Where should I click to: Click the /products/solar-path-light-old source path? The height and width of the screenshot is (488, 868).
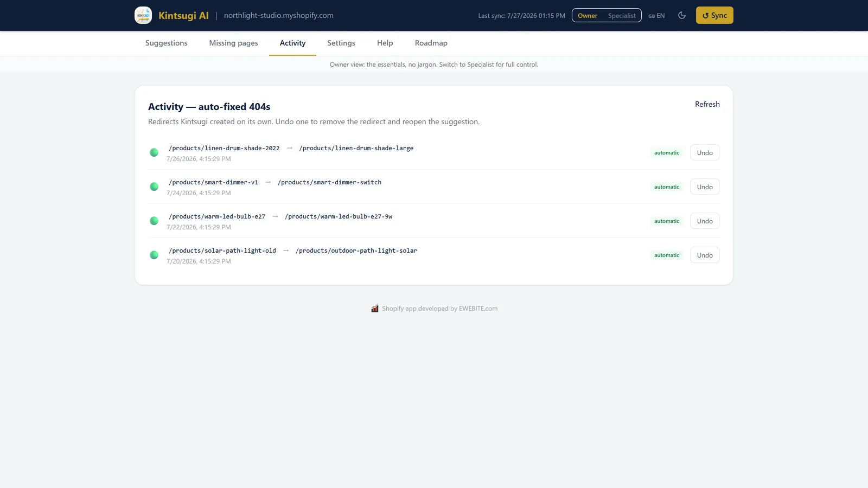tap(222, 251)
